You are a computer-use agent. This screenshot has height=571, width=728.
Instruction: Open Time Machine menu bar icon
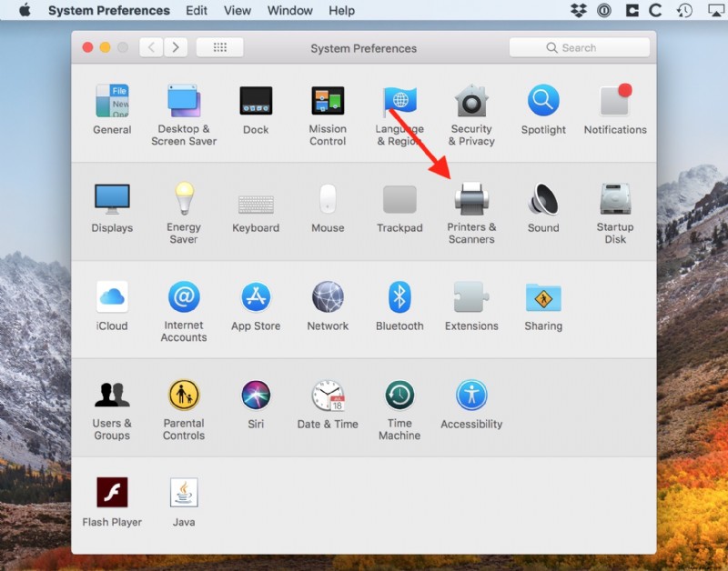pyautogui.click(x=684, y=10)
